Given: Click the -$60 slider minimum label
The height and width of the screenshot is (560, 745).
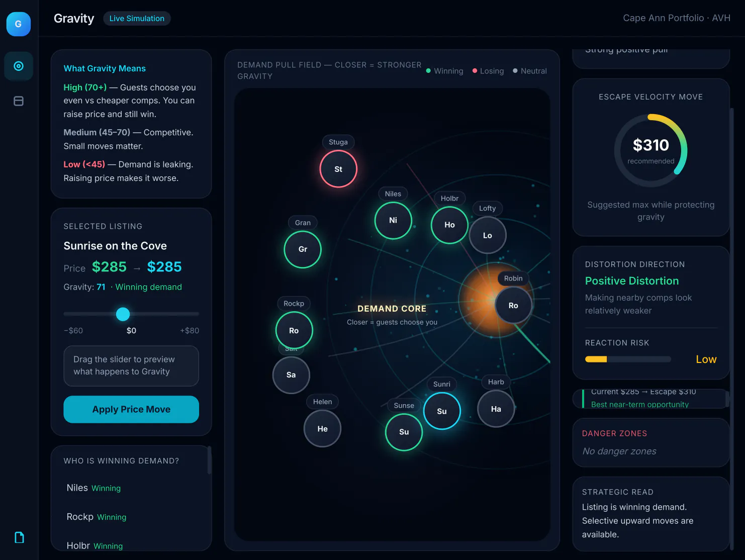Looking at the screenshot, I should [73, 330].
